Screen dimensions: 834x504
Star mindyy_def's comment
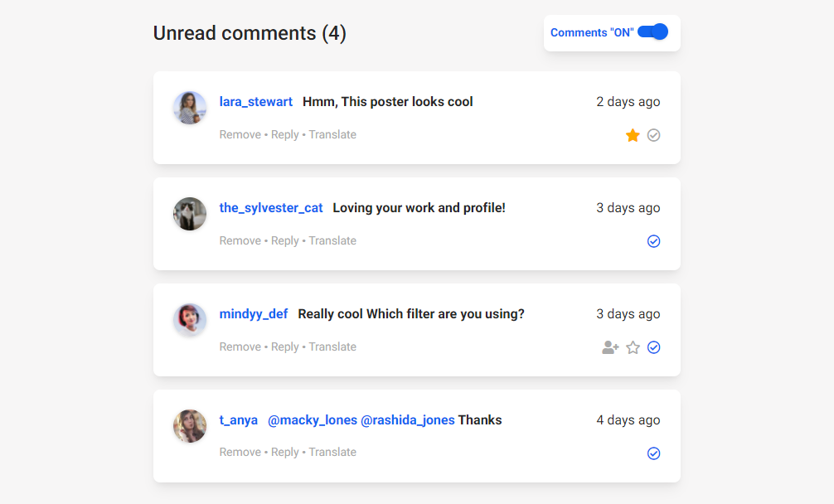click(x=633, y=347)
